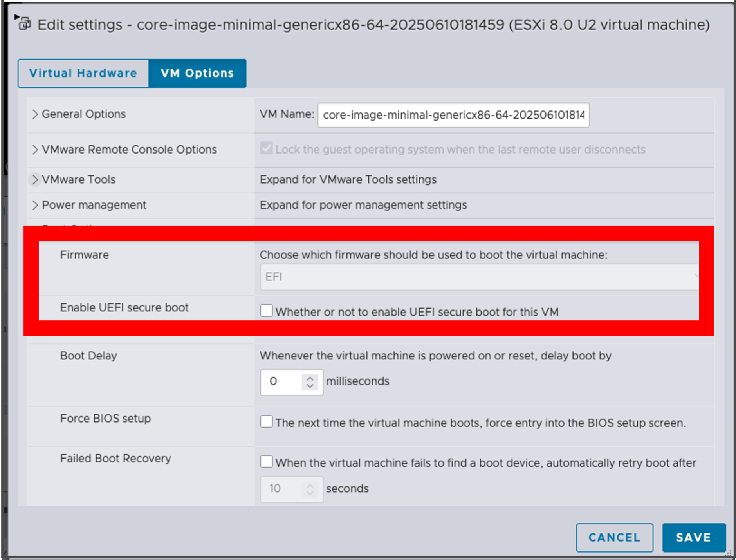Click the Boot Delay milliseconds field

pyautogui.click(x=292, y=382)
